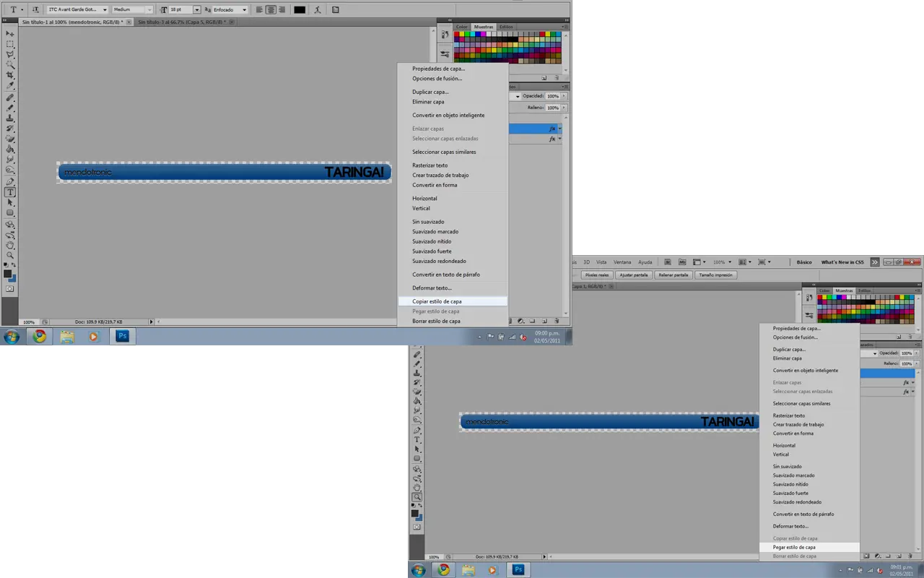
Task: Select the What's New in CS5 workspace
Action: click(x=842, y=262)
